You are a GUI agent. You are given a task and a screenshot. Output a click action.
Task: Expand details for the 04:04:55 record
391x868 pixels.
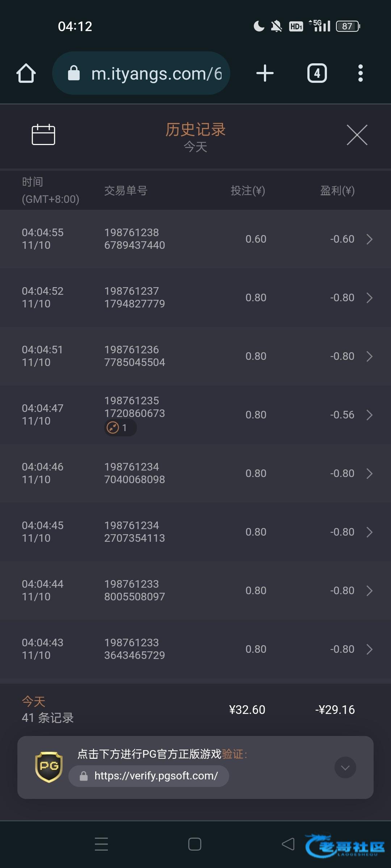pos(369,239)
